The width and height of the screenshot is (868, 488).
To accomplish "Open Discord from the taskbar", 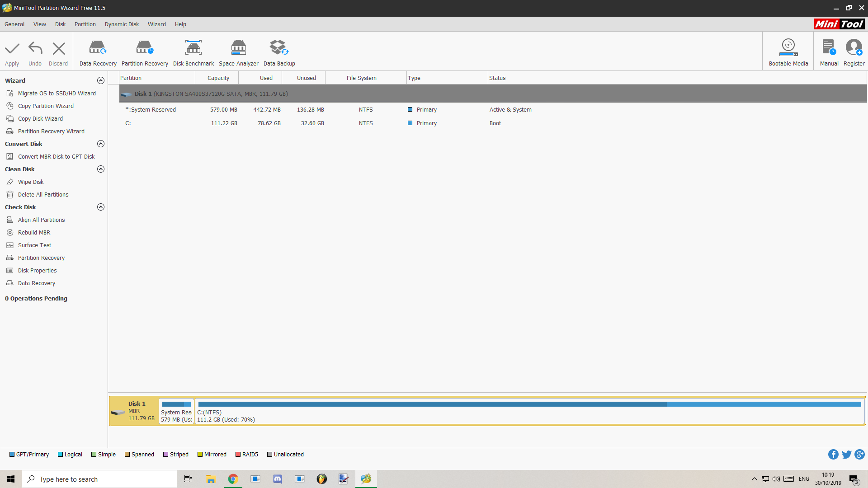I will [278, 479].
